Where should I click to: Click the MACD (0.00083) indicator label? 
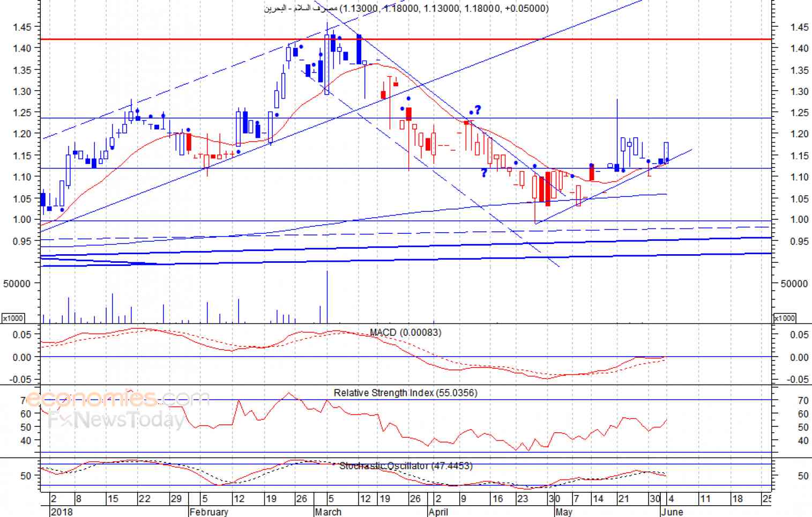(406, 333)
